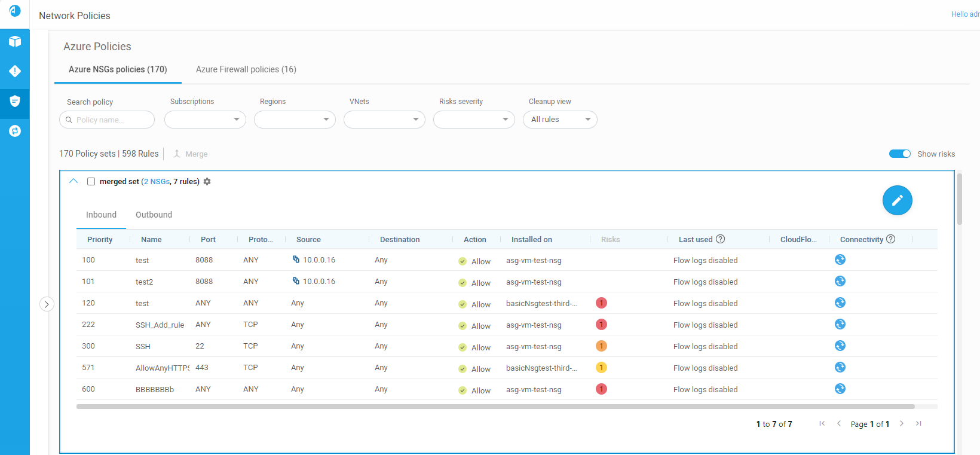The height and width of the screenshot is (455, 980).
Task: Select the Inbound tab
Action: [x=101, y=215]
